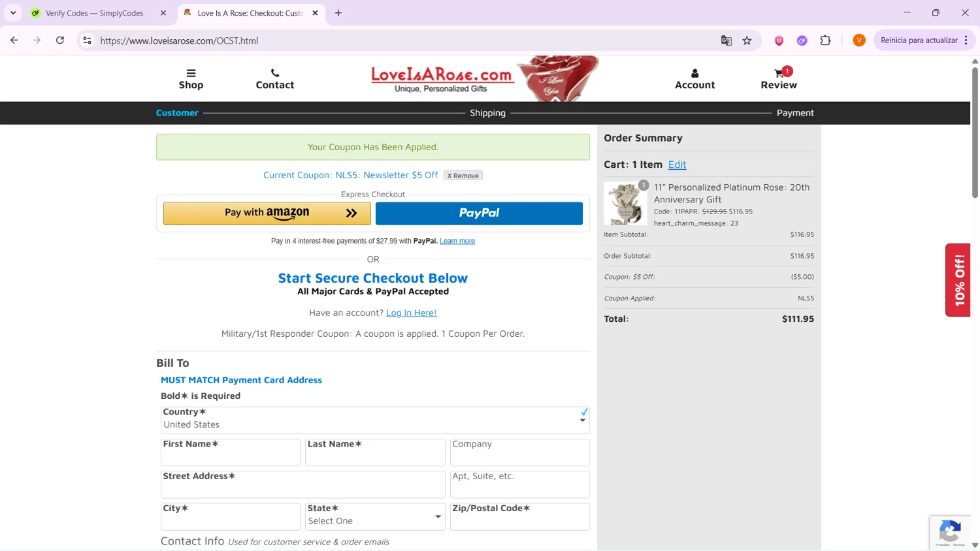980x551 pixels.
Task: Focus the First Name field
Action: [231, 452]
